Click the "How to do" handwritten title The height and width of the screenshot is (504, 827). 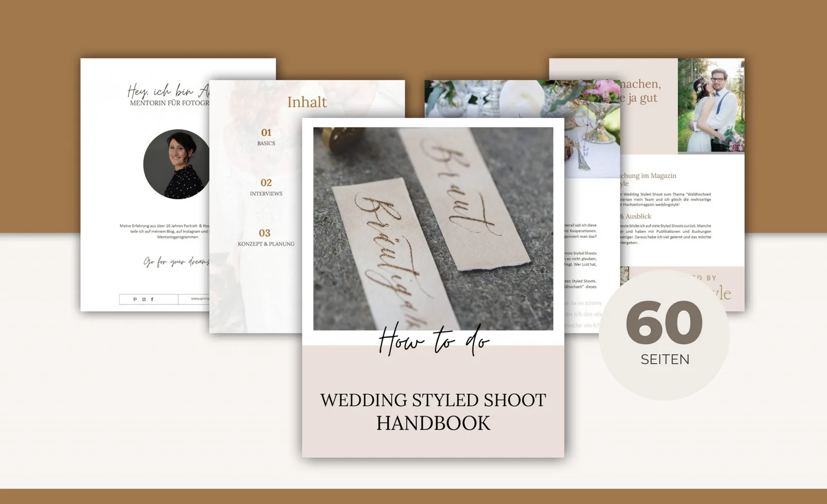click(434, 341)
